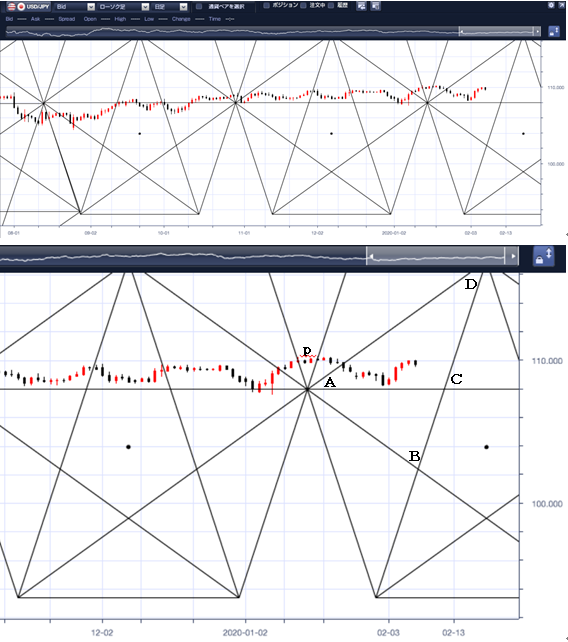Click the lock scale icon in the upper chart

point(554,31)
